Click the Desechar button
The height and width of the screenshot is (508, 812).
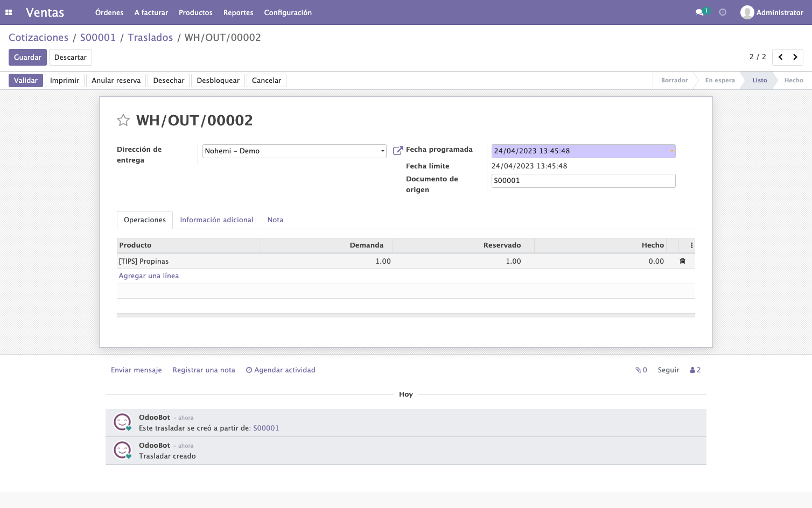coord(169,80)
